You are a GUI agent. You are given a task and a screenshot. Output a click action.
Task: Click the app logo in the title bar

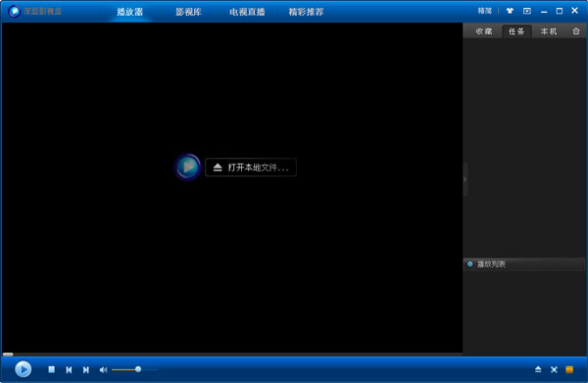pos(15,11)
